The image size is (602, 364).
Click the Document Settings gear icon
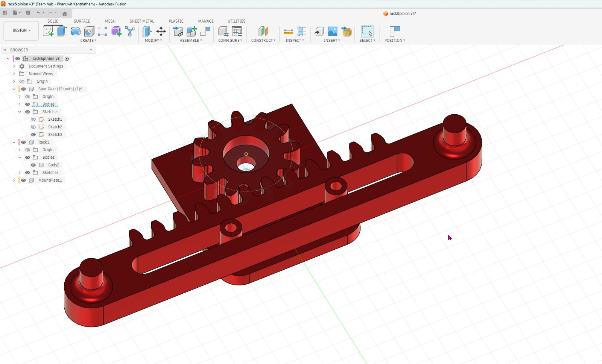(x=22, y=66)
